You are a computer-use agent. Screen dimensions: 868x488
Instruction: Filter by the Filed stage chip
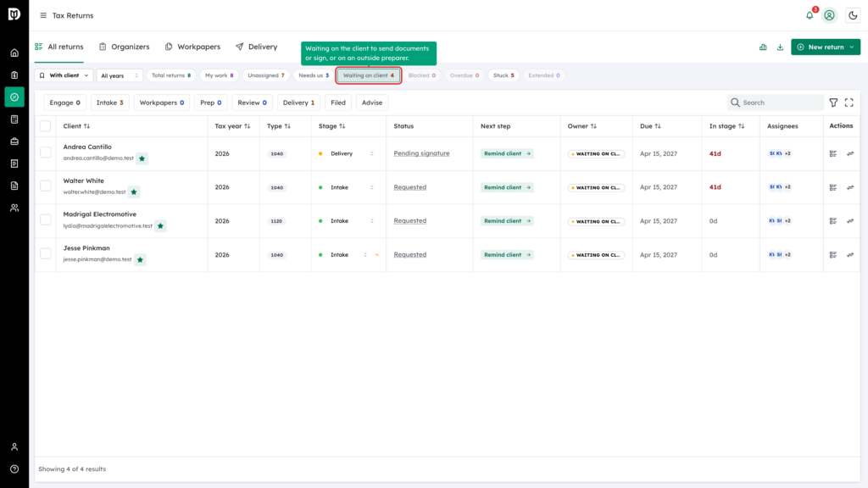(x=338, y=103)
